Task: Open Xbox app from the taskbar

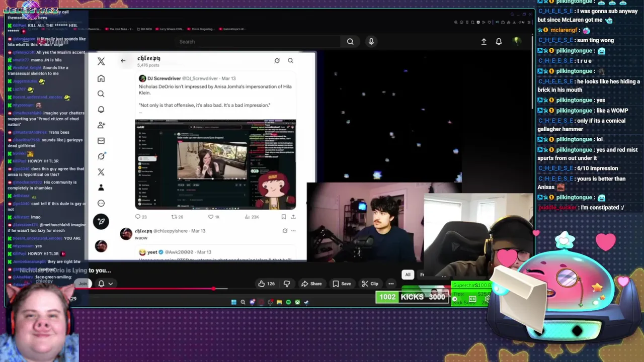Action: tap(297, 302)
